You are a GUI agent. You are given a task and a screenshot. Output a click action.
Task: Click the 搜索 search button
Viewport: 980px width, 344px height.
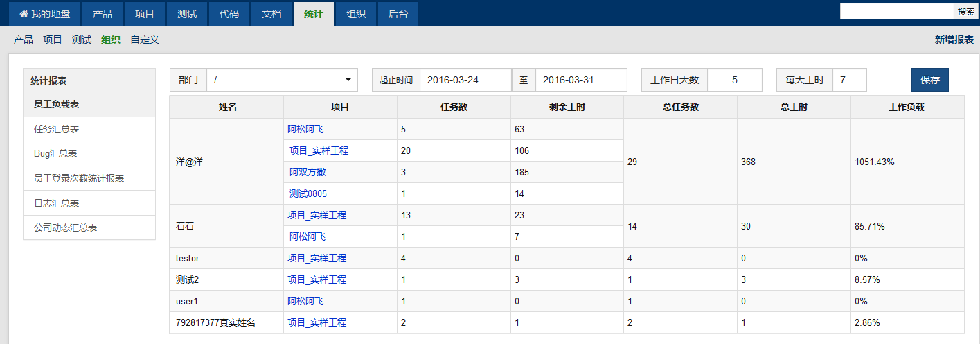pyautogui.click(x=965, y=11)
